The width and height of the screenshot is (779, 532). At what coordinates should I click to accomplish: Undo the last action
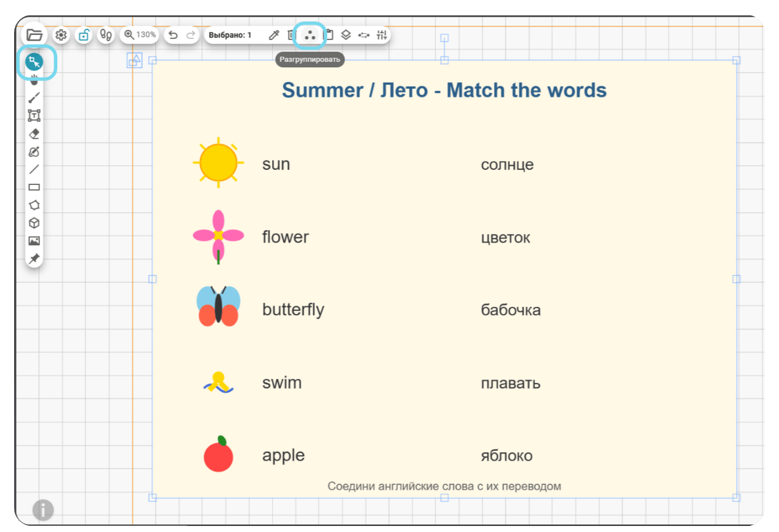coord(173,35)
